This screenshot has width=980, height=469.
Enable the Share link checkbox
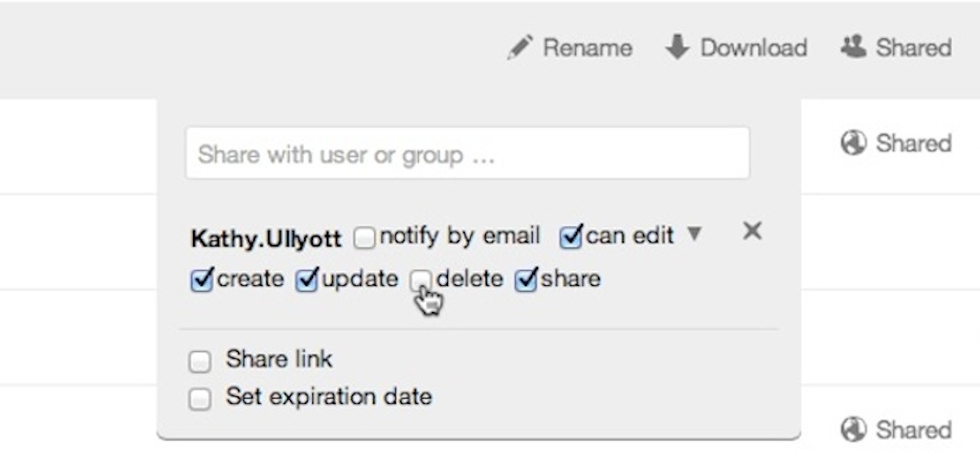(x=200, y=362)
